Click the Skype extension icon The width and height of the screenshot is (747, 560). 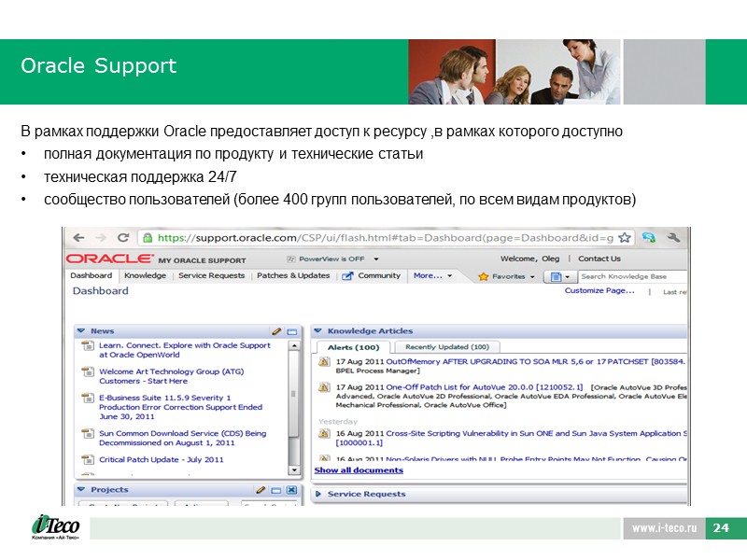coord(648,237)
